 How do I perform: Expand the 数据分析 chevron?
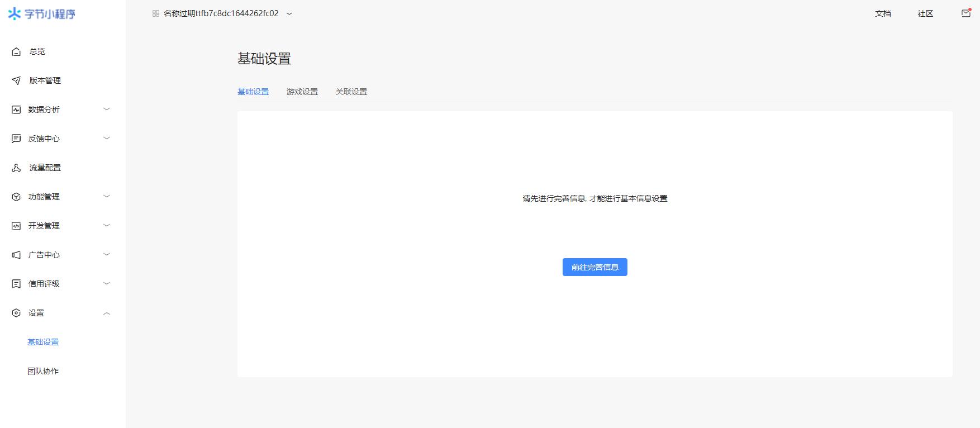point(107,110)
